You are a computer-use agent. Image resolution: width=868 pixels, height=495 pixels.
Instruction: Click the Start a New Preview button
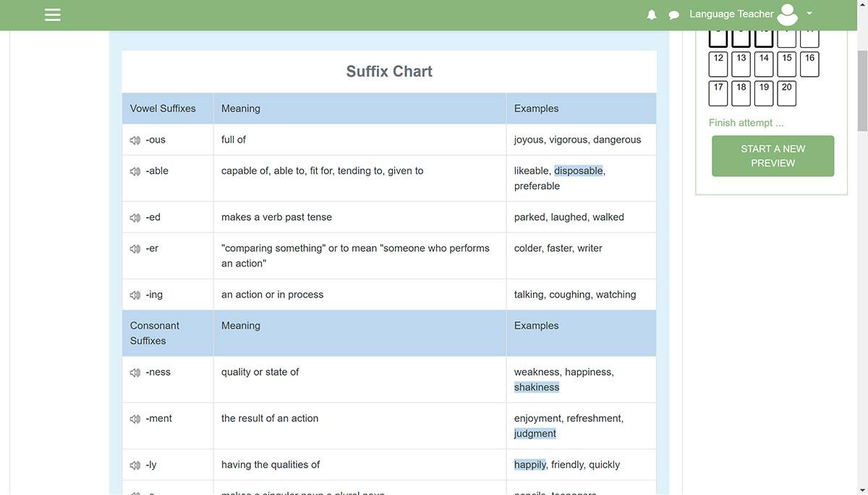(x=773, y=156)
